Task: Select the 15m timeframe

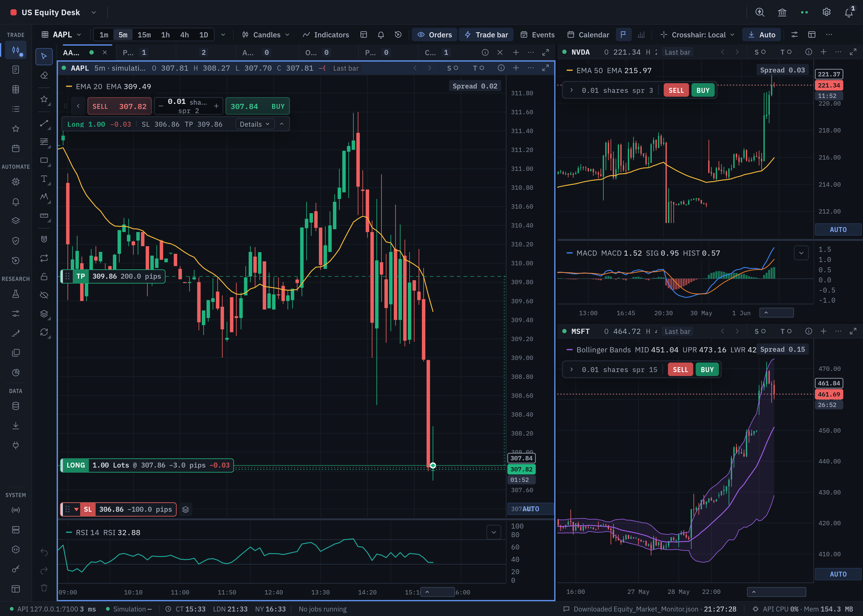Action: pos(144,34)
